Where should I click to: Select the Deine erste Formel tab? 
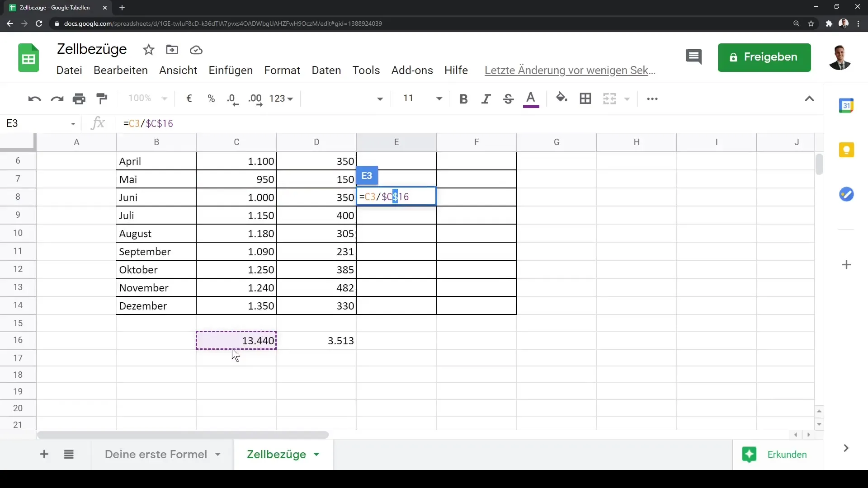[156, 455]
